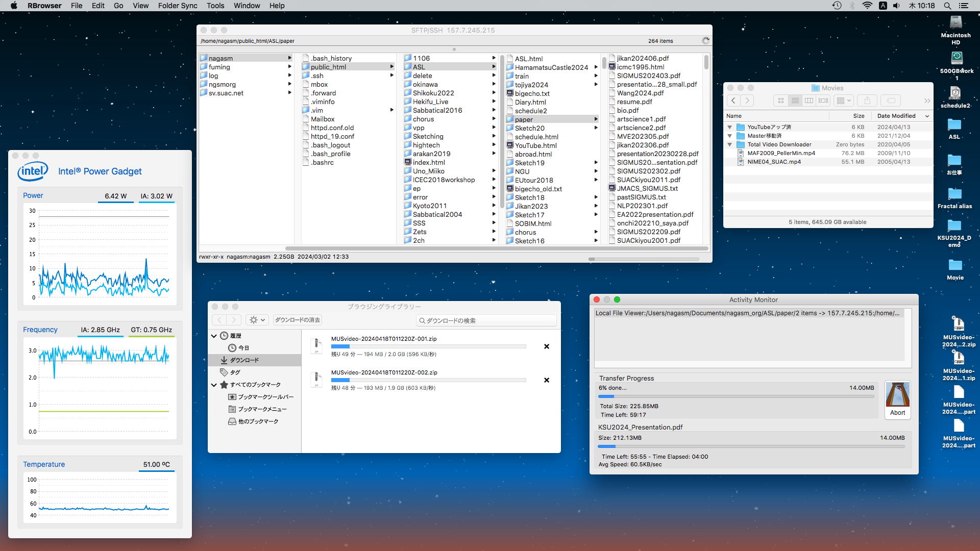Click the download search field
Viewport: 980px width, 551px height.
tap(486, 320)
